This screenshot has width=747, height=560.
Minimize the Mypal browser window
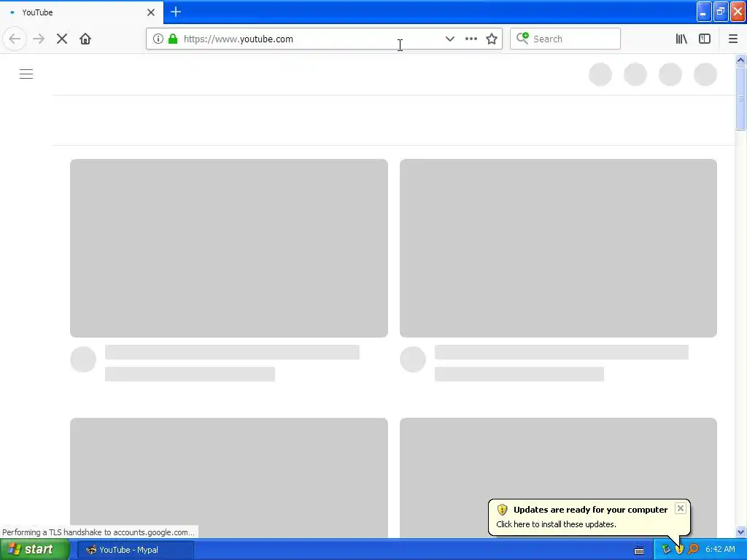704,12
